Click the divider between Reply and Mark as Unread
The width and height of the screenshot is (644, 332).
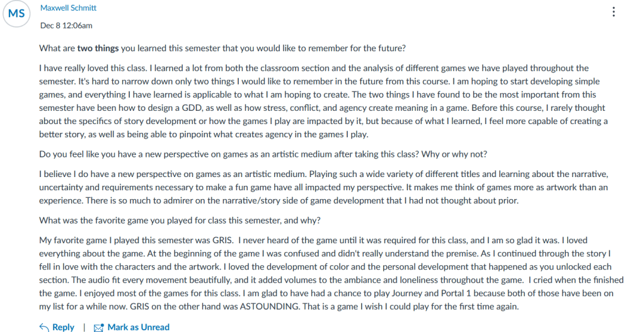click(x=84, y=327)
